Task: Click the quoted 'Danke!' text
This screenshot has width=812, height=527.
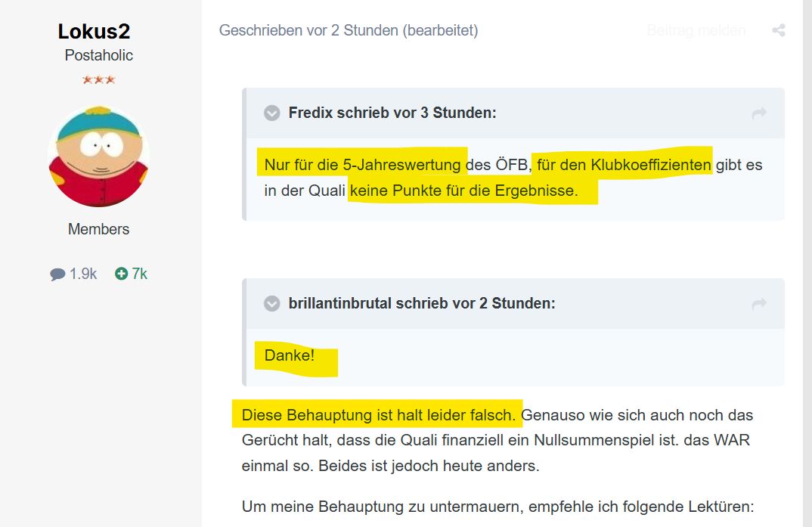Action: click(290, 355)
